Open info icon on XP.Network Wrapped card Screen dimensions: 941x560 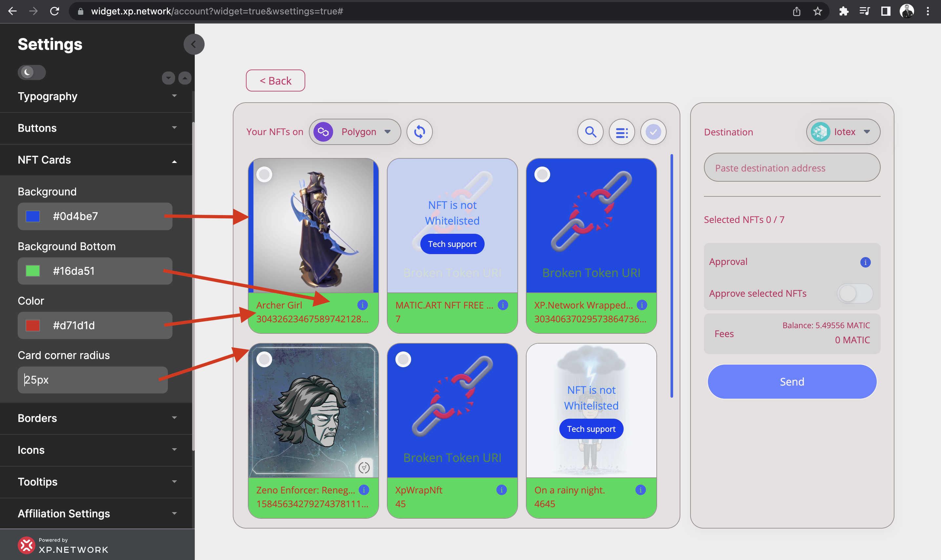click(641, 305)
